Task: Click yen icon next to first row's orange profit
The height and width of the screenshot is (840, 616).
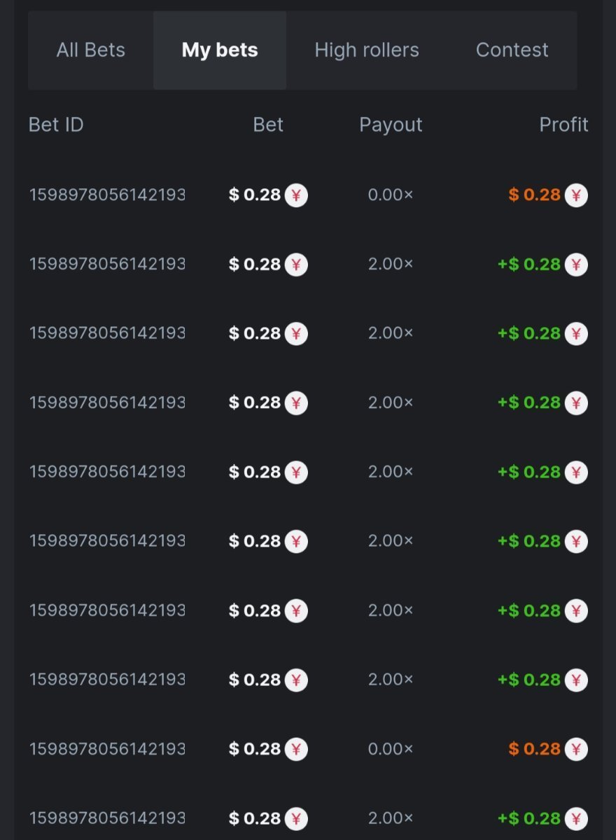Action: click(576, 195)
